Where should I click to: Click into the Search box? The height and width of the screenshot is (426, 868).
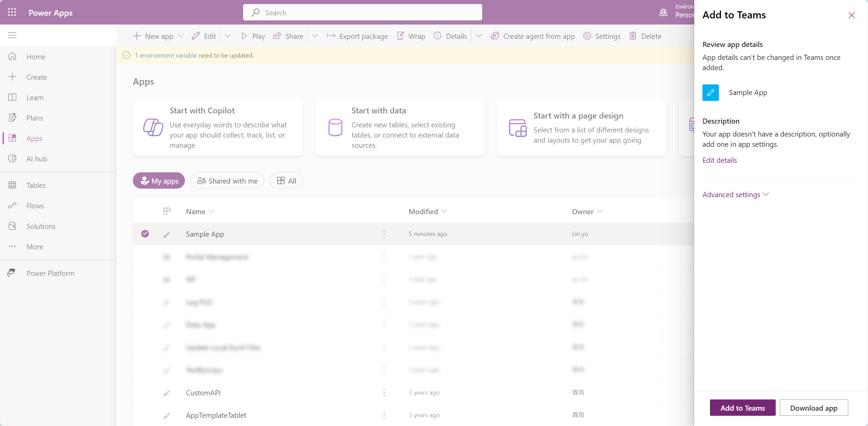pyautogui.click(x=362, y=13)
